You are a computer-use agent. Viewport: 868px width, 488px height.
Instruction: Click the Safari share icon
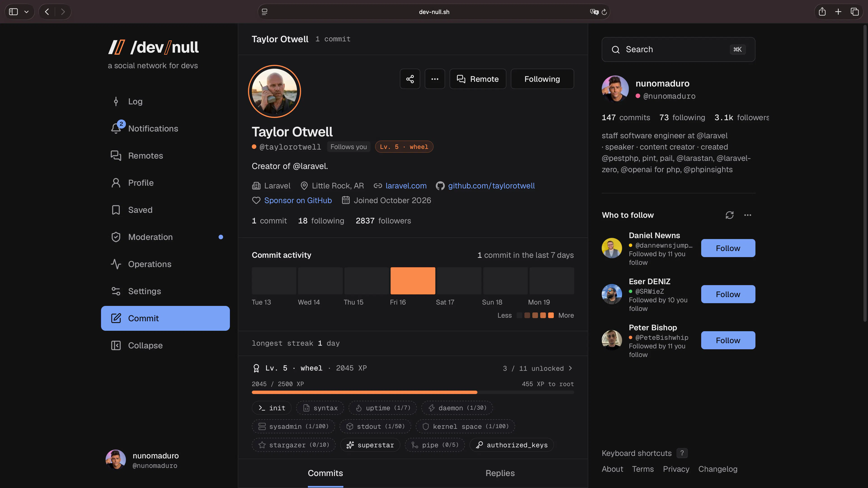click(822, 12)
